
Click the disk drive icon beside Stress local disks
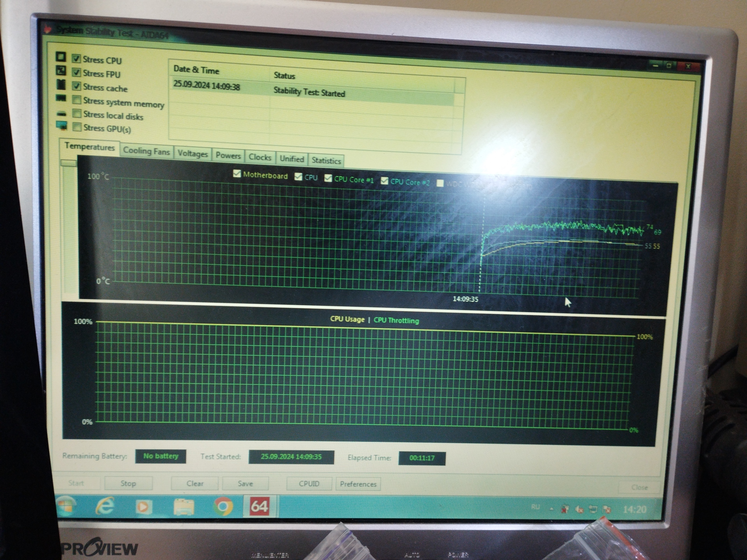61,114
